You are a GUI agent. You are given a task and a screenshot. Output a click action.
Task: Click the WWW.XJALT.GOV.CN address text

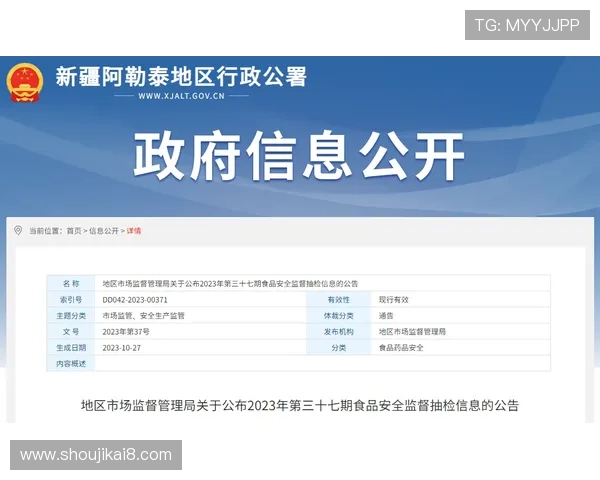point(181,96)
